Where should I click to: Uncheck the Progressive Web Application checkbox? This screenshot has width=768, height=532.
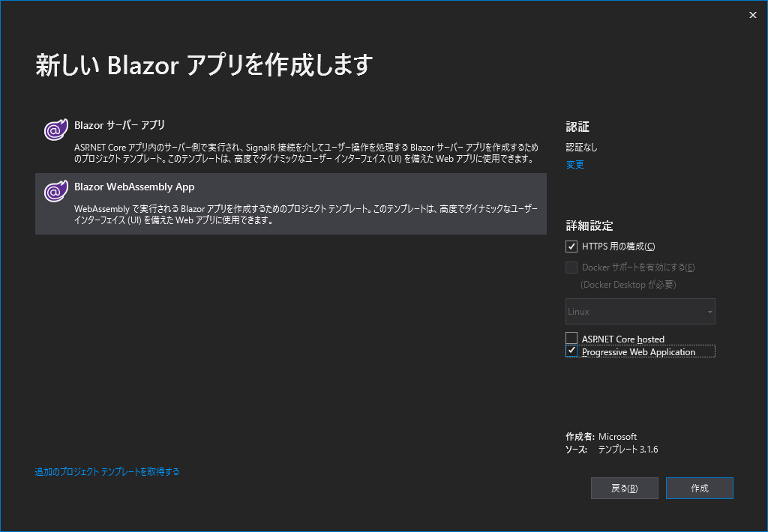point(571,351)
